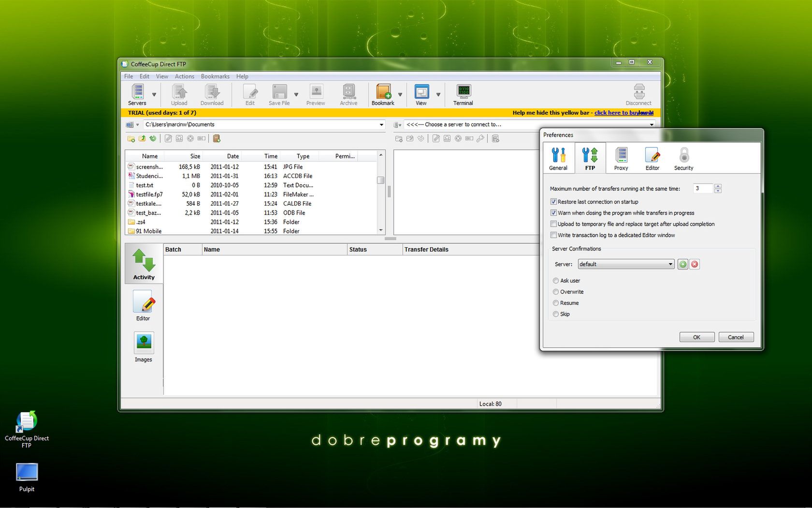
Task: Open Server default combo box
Action: (x=626, y=264)
